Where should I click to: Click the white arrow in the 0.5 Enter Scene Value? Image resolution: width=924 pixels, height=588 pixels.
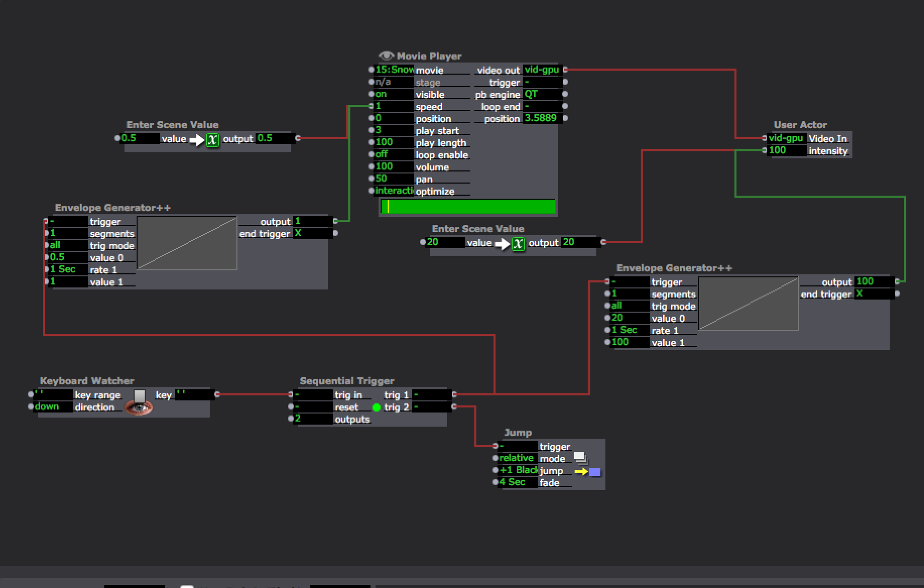(x=197, y=140)
